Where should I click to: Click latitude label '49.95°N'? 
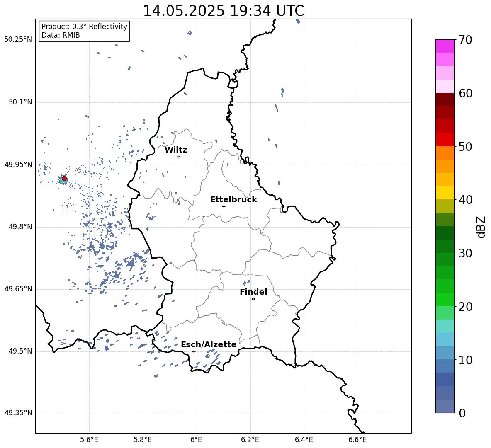click(x=18, y=165)
